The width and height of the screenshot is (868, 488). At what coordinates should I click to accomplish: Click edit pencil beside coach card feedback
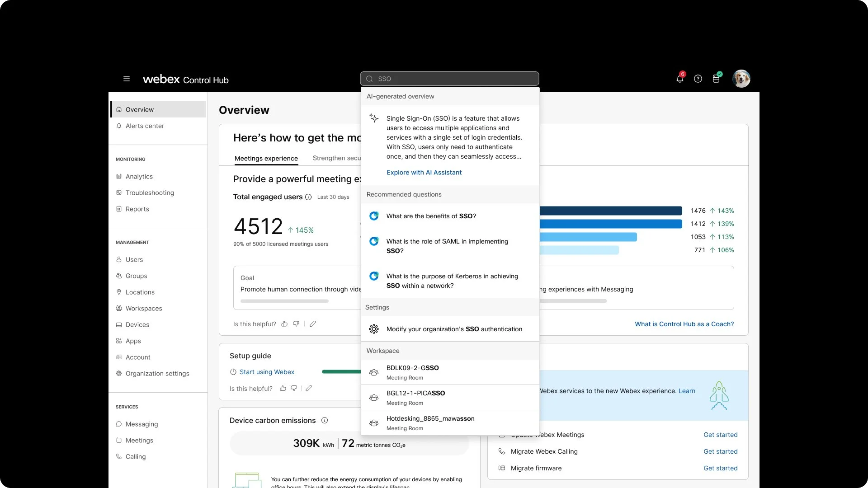coord(313,324)
